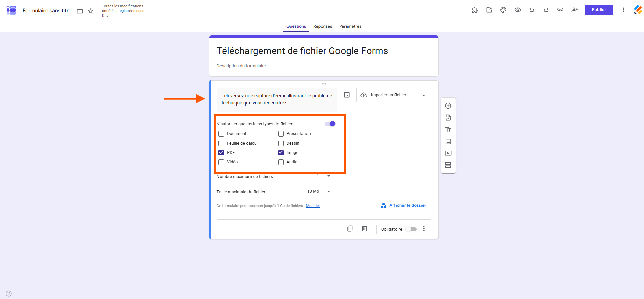Check the Vidéo file type
Screen dimensions: 644x299
point(221,162)
